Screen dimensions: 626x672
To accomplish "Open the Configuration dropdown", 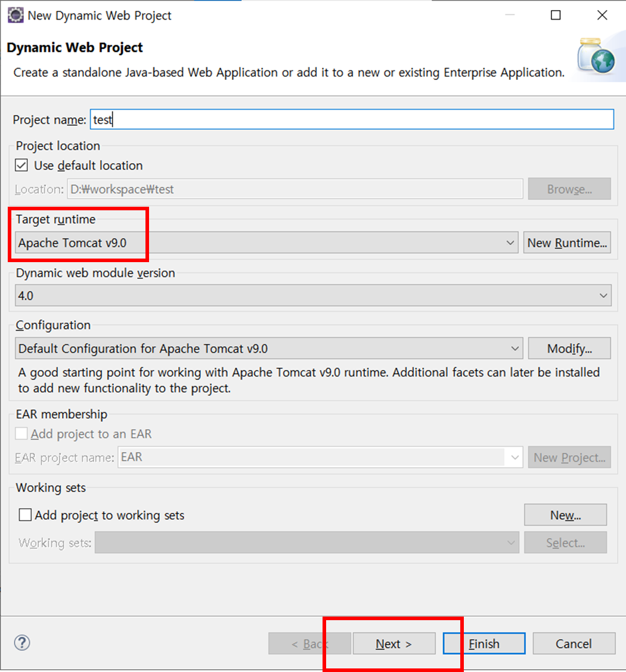I will [x=269, y=349].
